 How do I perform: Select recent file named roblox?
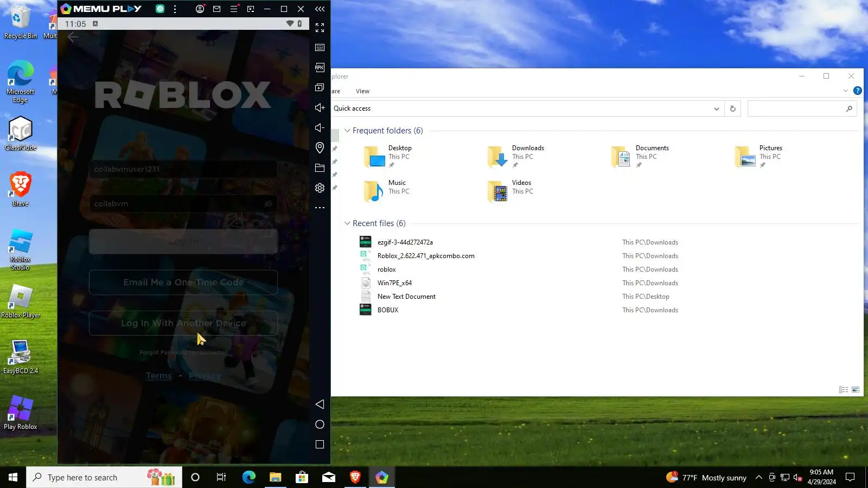pyautogui.click(x=387, y=269)
